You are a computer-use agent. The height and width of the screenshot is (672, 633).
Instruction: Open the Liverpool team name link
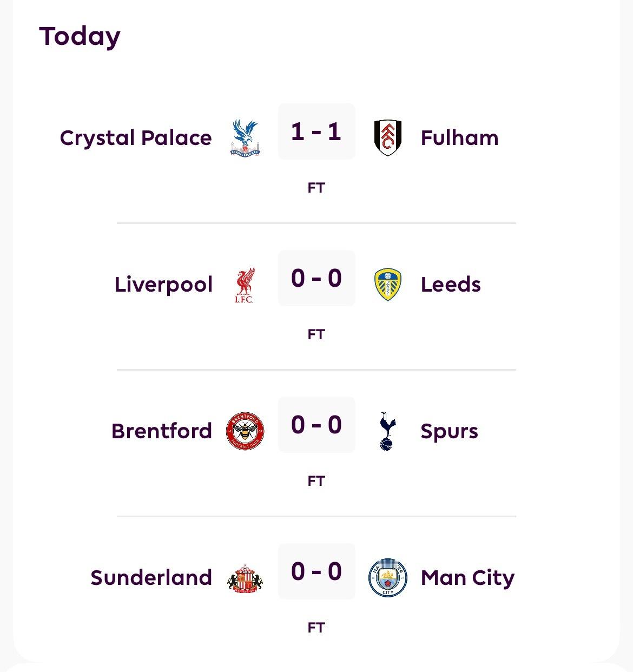[163, 285]
